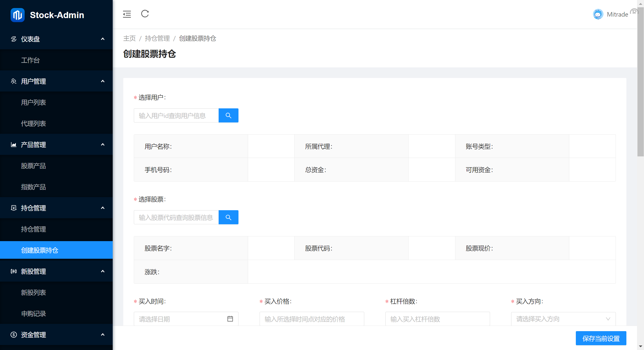Viewport: 644px width, 350px height.
Task: Click the 仪表盘 dashboard icon
Action: tap(14, 39)
